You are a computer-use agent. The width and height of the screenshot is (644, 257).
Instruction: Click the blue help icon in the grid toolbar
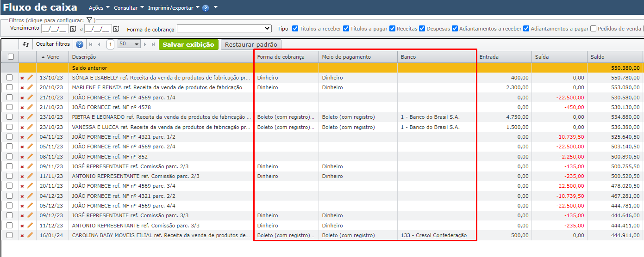(x=80, y=44)
